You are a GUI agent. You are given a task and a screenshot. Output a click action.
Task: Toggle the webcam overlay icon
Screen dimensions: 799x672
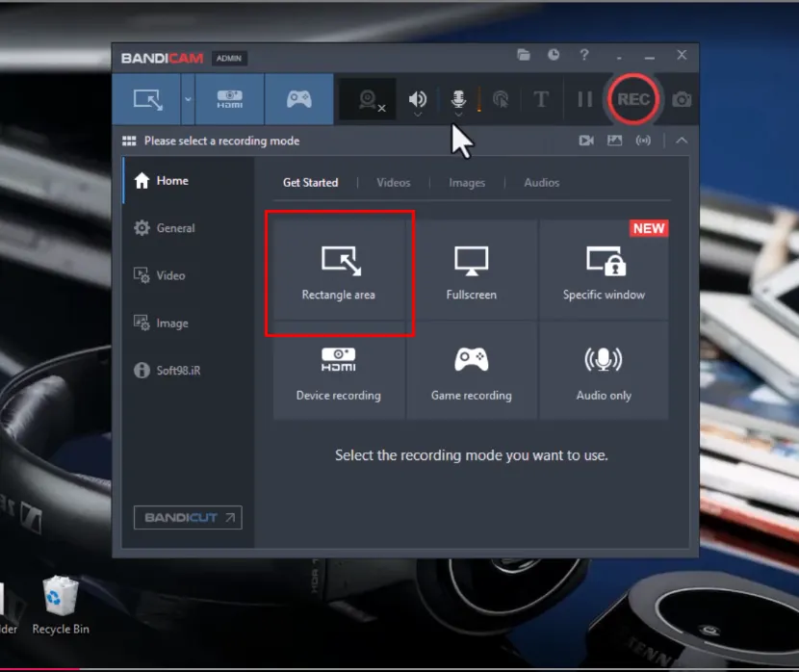point(368,99)
